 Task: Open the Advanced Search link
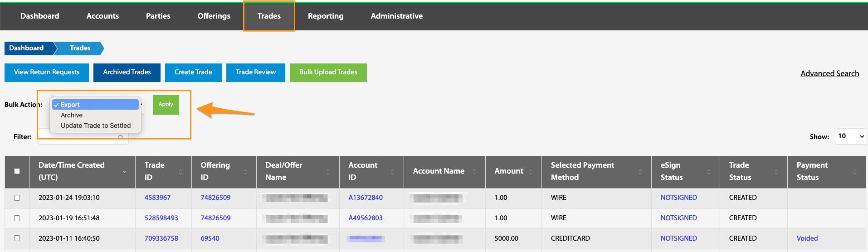coord(830,73)
